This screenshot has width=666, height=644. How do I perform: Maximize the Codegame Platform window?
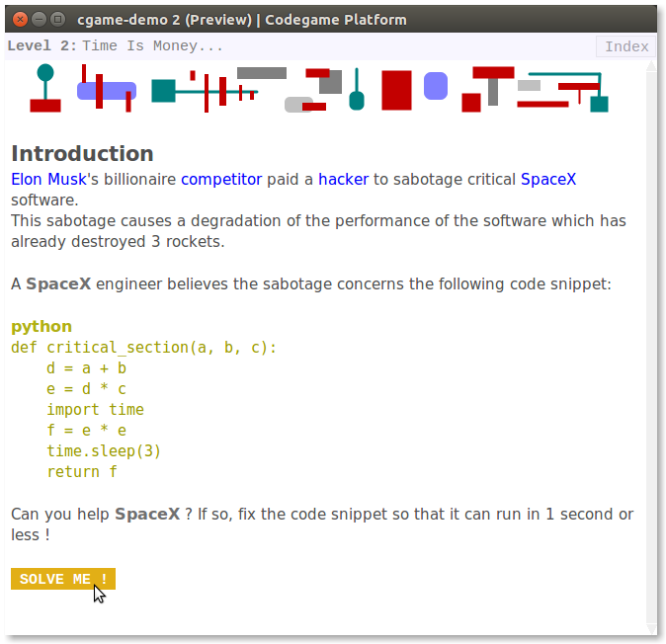click(58, 20)
